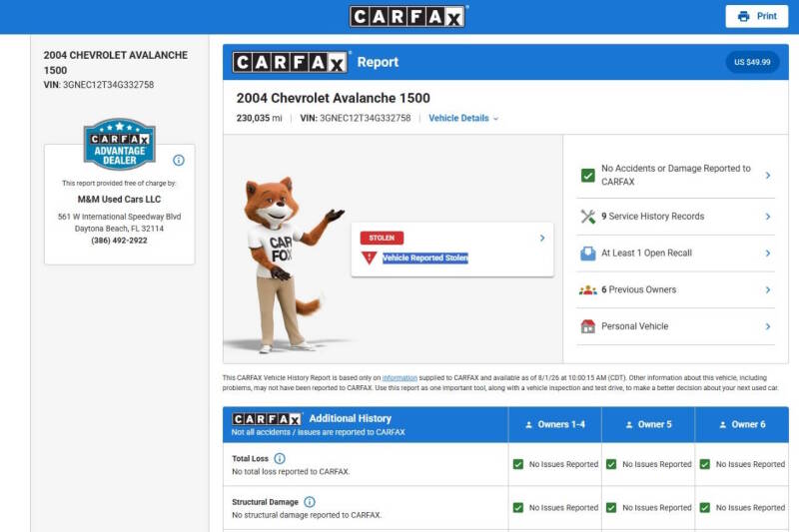Click the CARFAX logo in top header
The image size is (799, 532).
pos(407,17)
